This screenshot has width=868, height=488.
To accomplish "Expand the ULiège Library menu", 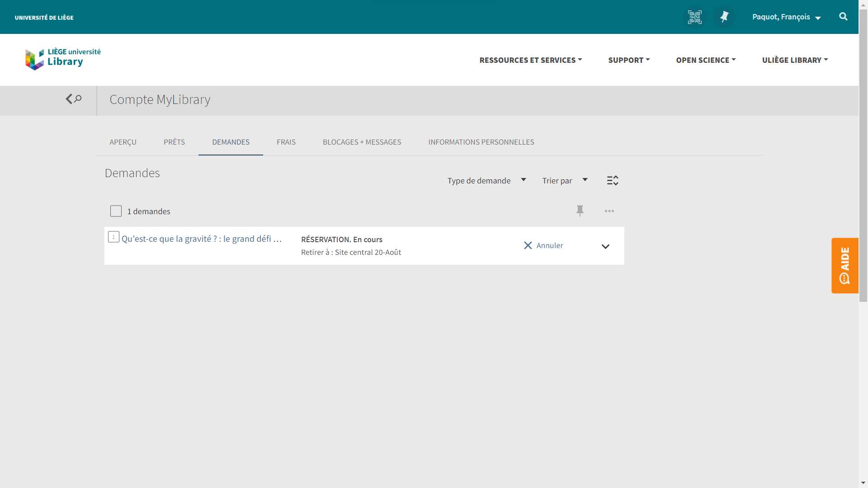I will [x=795, y=60].
